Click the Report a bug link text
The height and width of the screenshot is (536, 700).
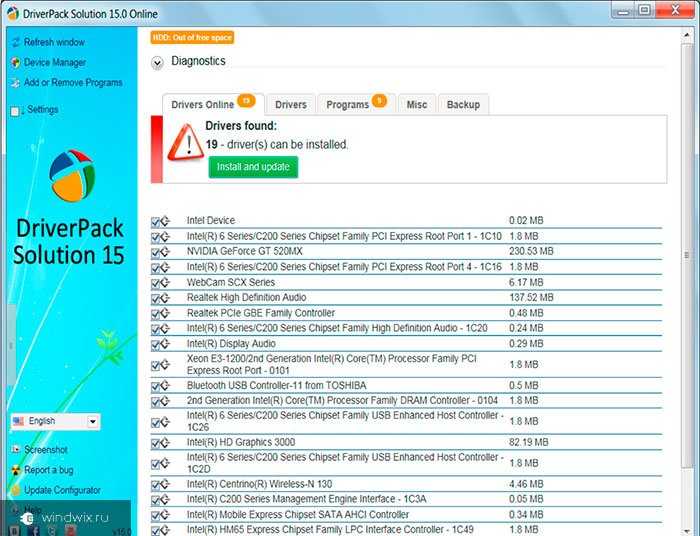tap(49, 470)
